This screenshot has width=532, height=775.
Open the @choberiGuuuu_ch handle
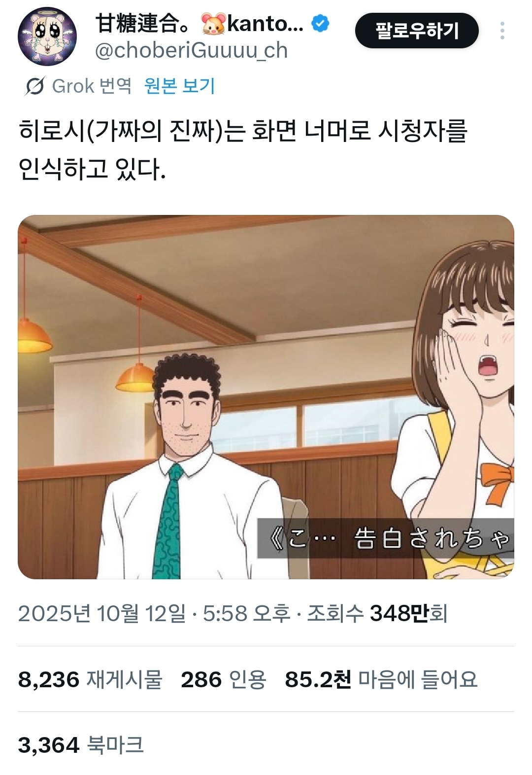[191, 50]
